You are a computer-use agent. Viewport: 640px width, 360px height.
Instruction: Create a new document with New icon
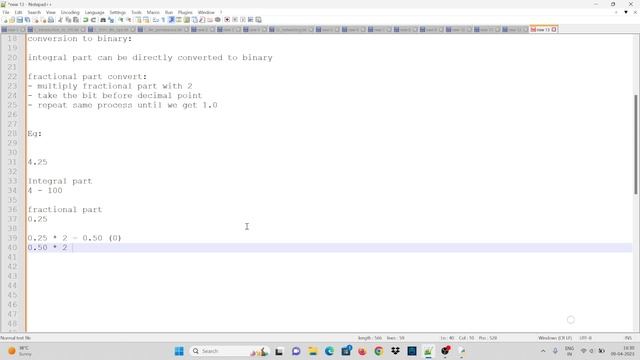(5, 20)
